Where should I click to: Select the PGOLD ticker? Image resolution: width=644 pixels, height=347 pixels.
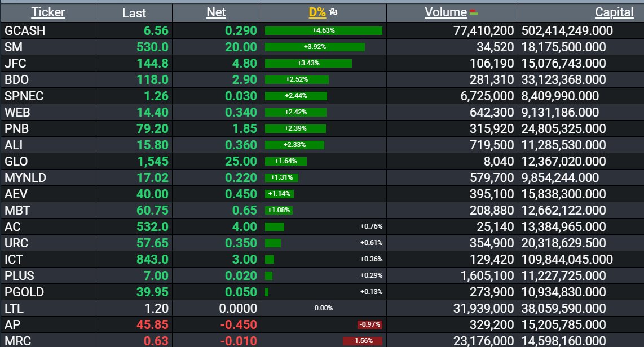pos(24,292)
